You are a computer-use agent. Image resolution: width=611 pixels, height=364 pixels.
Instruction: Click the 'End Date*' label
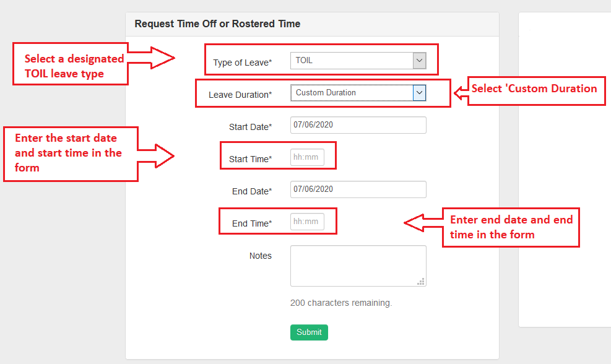(252, 191)
